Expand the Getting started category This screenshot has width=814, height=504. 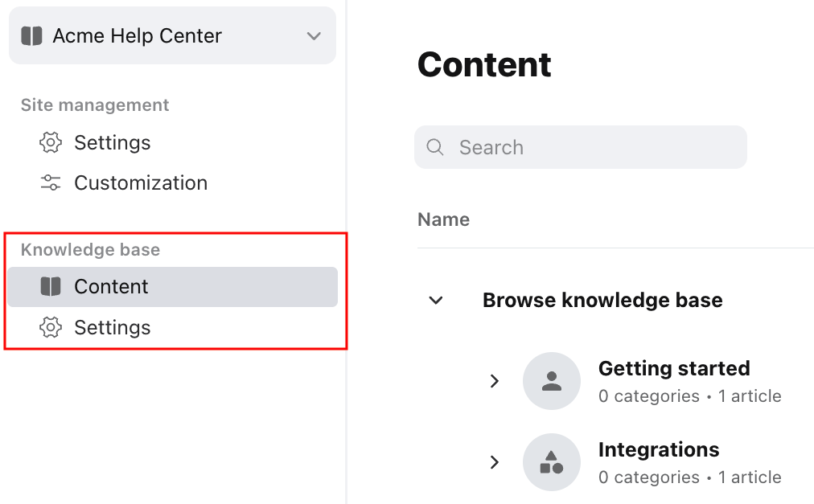pos(494,381)
